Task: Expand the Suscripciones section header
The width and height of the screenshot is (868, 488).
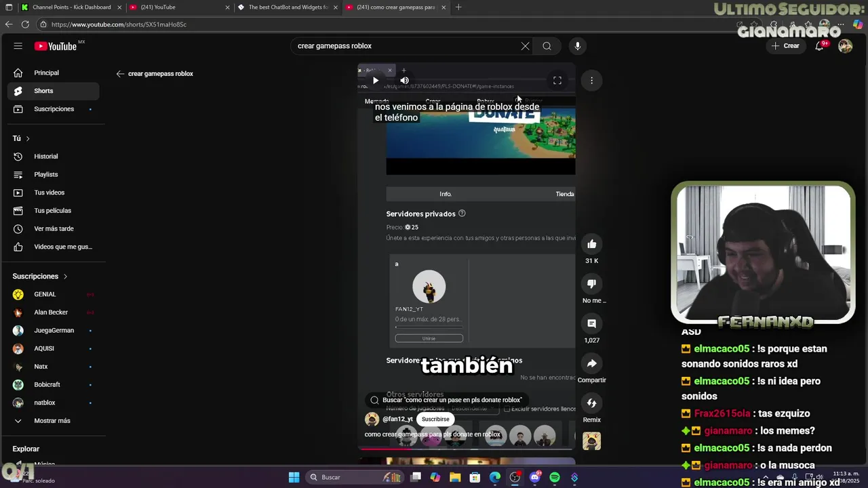Action: click(x=40, y=277)
